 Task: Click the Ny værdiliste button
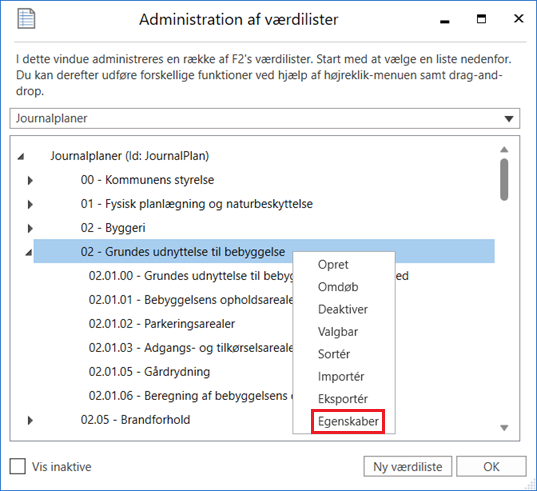tap(408, 466)
